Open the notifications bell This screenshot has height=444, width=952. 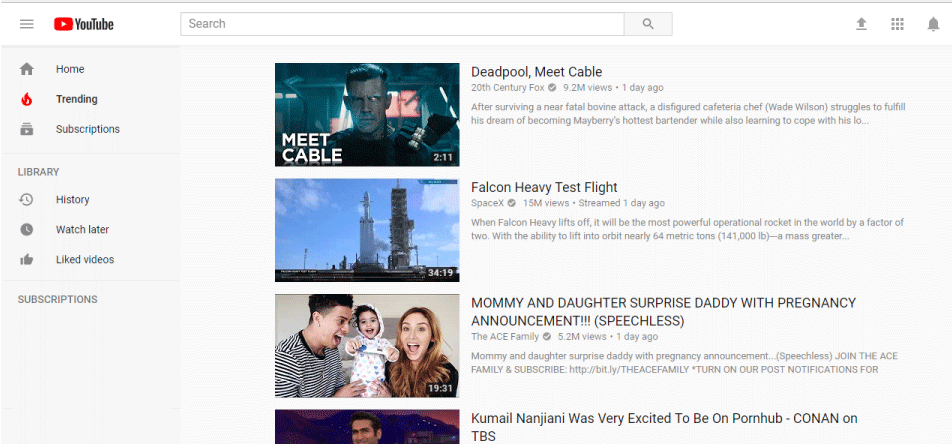[933, 24]
